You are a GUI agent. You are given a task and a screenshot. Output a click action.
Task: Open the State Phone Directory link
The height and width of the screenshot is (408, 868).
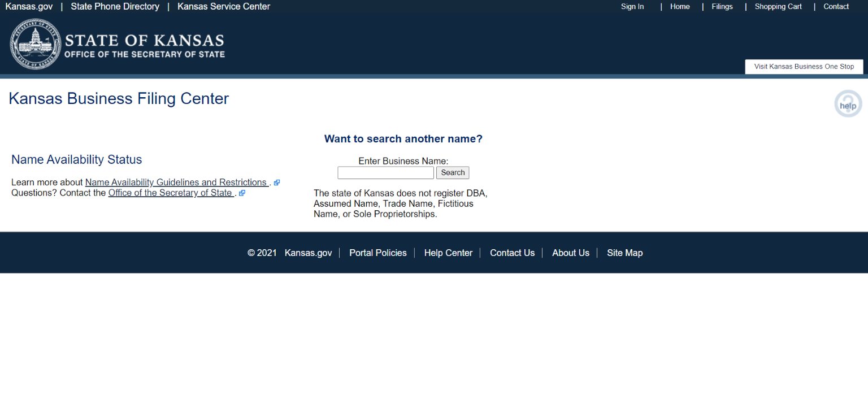(x=115, y=7)
